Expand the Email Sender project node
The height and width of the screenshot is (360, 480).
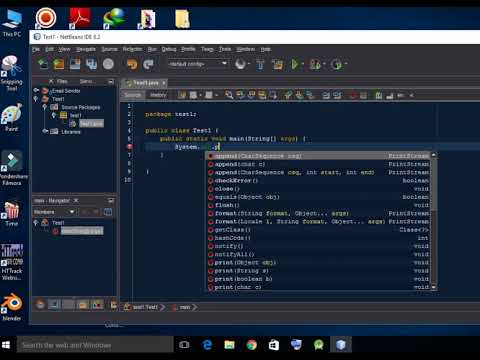click(36, 90)
